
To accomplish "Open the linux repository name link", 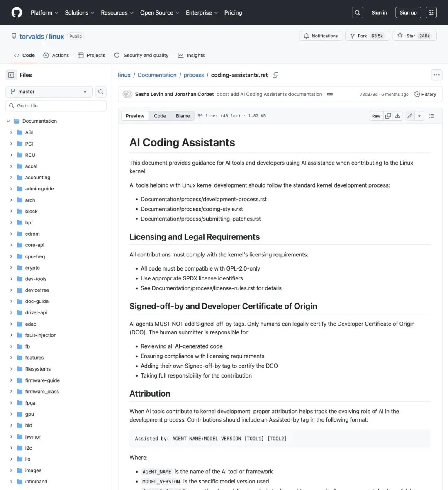I will point(56,36).
